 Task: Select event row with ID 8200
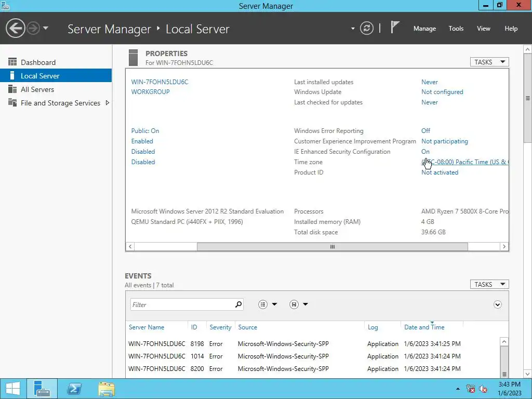point(312,369)
